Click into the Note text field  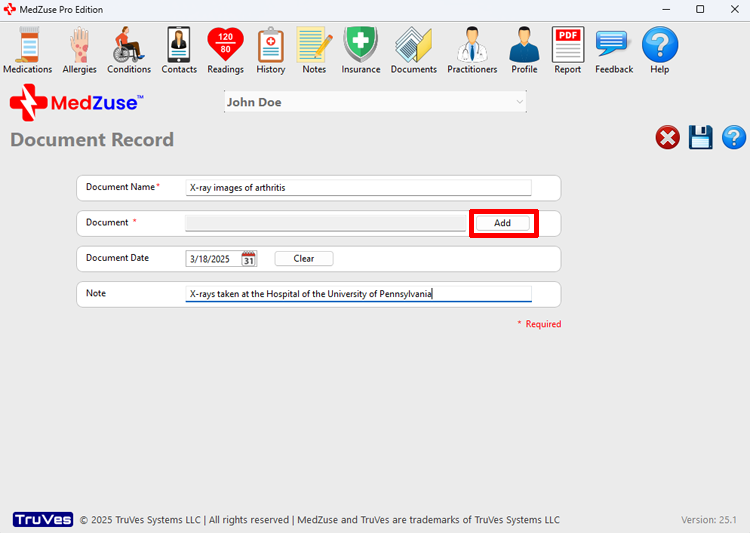[x=358, y=294]
